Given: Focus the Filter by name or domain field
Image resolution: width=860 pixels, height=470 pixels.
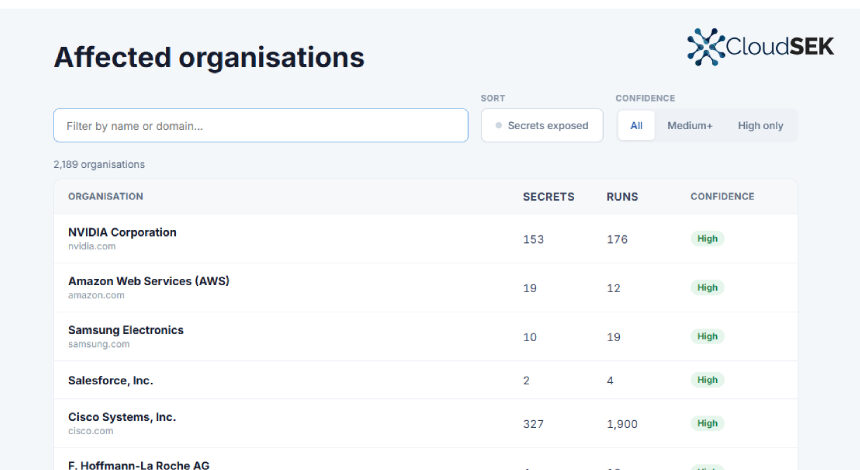Looking at the screenshot, I should [261, 126].
